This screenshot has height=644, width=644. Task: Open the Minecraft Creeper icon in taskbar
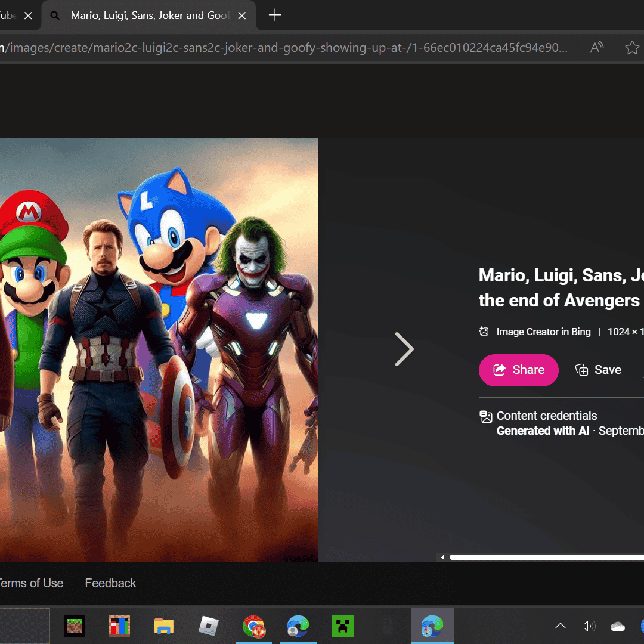point(343,626)
